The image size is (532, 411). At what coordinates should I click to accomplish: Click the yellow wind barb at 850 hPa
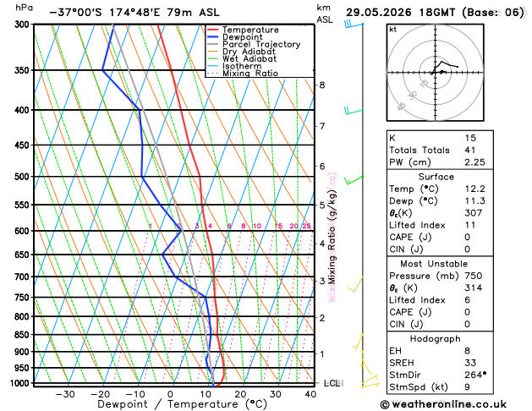(359, 342)
